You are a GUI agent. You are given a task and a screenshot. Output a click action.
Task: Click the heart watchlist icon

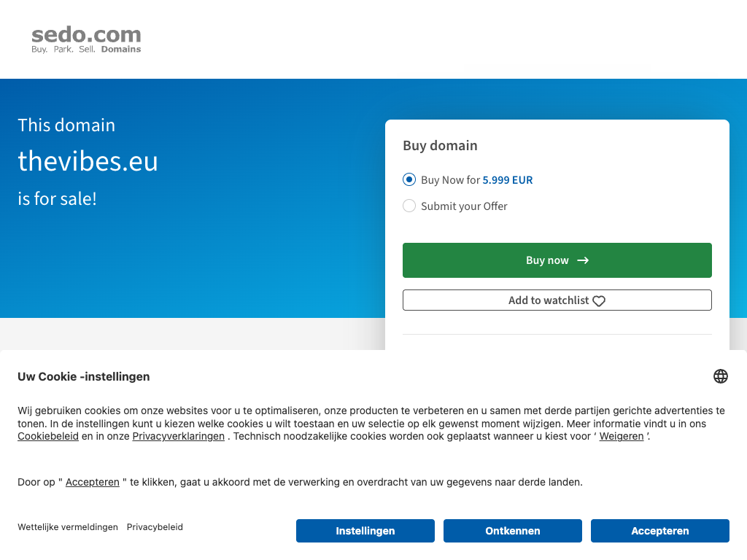[599, 301]
